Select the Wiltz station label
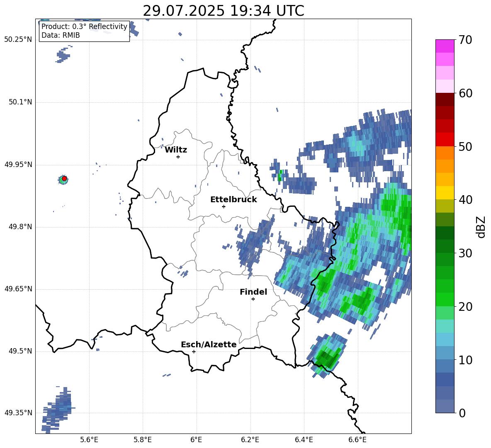491x448 pixels. coord(176,150)
